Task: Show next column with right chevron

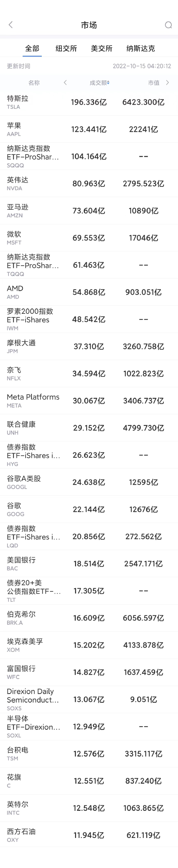Action: (167, 82)
